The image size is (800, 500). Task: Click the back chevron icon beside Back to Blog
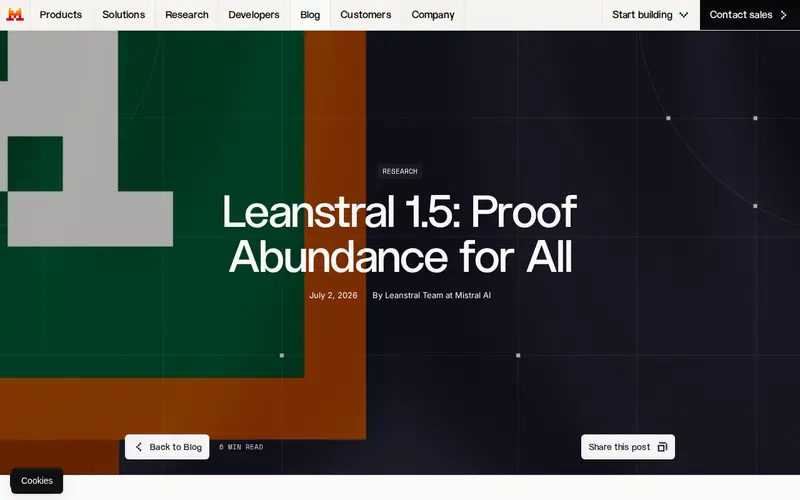tap(139, 447)
